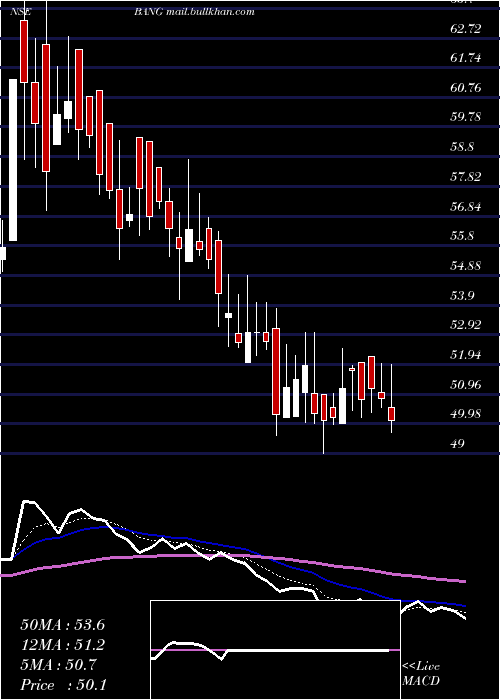Click the 62.72 price axis label
This screenshot has width=500, height=700.
(x=466, y=29)
